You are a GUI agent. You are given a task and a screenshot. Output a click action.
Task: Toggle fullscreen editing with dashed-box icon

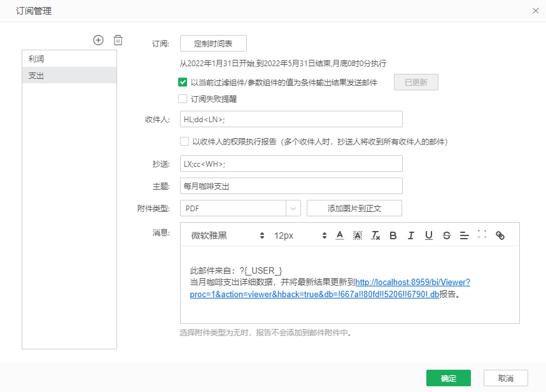(x=482, y=235)
